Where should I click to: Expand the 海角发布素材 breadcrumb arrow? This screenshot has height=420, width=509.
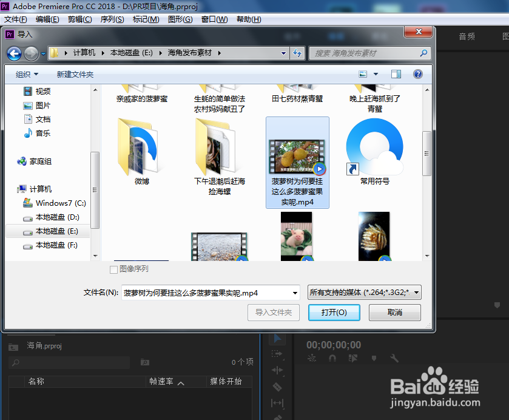point(220,53)
